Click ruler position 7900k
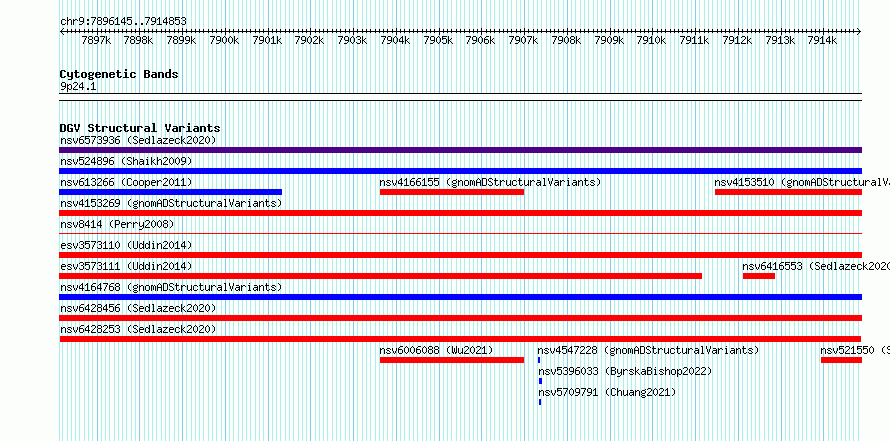This screenshot has height=441, width=890. tap(224, 40)
